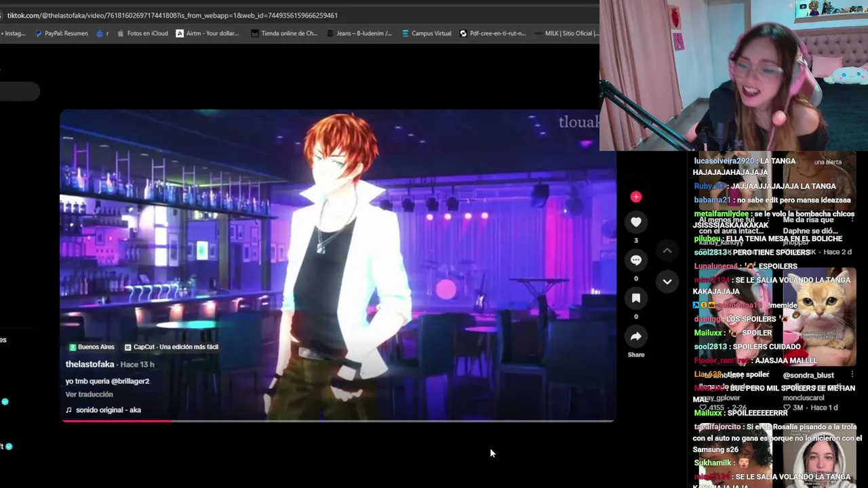The image size is (868, 488).
Task: Follow the creator with the red plus button
Action: 636,197
